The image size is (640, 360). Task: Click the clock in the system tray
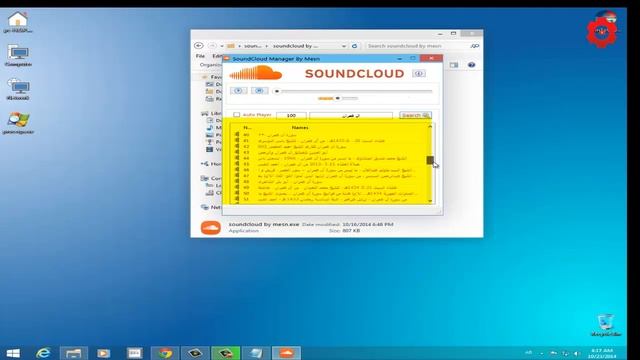click(602, 353)
